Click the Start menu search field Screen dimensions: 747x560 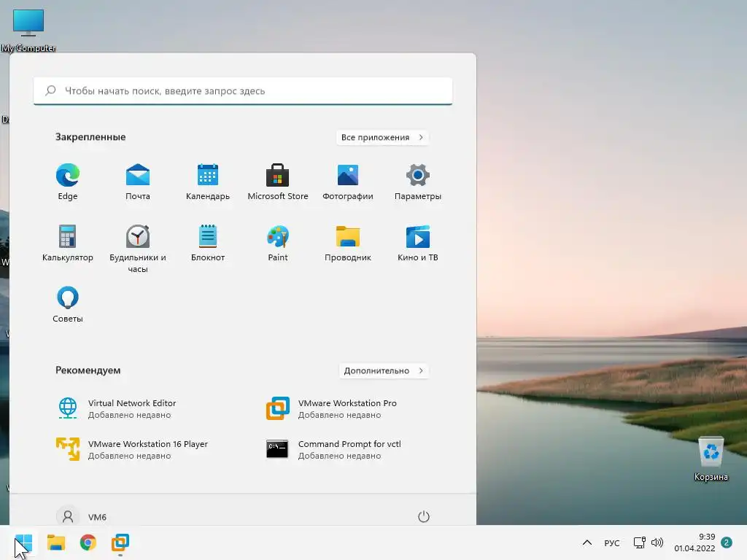click(243, 90)
